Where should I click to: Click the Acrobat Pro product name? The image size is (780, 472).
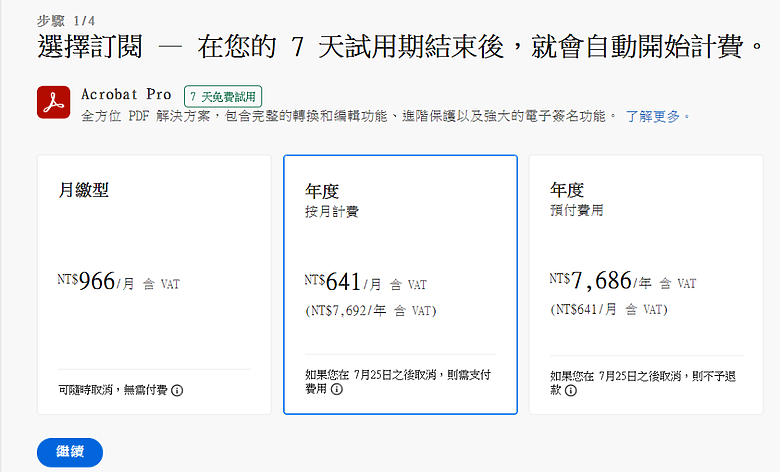[126, 94]
